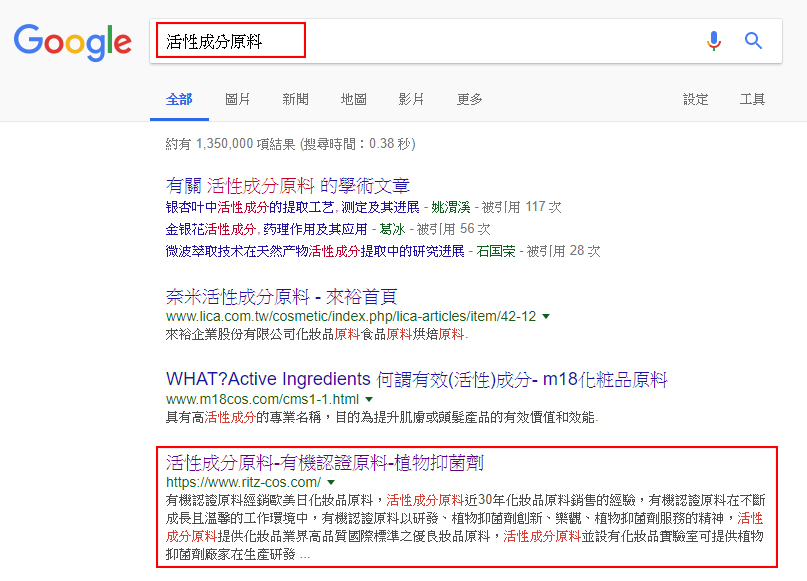Viewport: 807px width, 581px height.
Task: Click author link 石国荣
Action: [496, 251]
